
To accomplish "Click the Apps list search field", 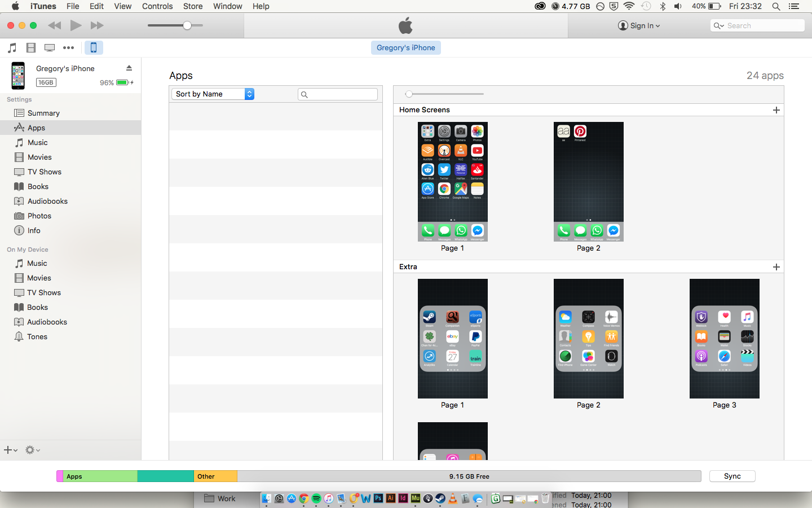I will (338, 94).
